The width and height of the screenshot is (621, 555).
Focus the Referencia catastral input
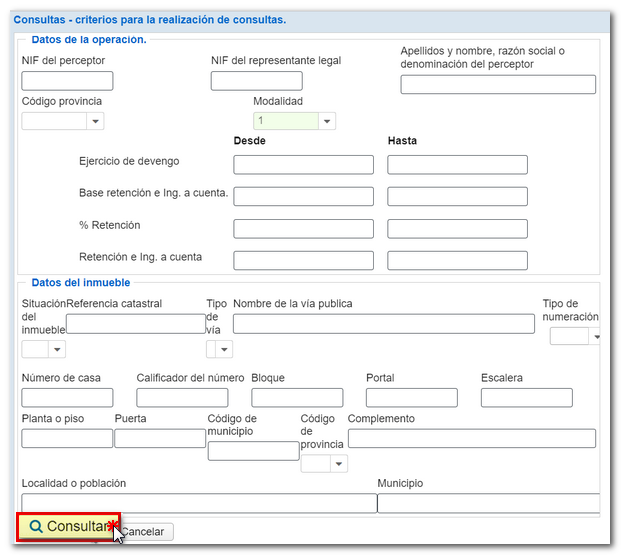[x=136, y=323]
